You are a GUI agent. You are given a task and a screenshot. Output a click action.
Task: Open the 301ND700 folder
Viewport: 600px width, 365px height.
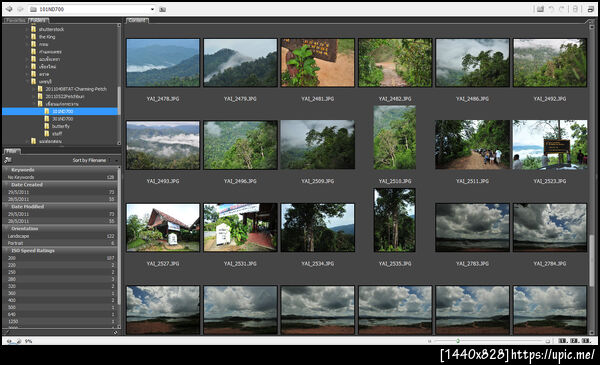pos(62,119)
